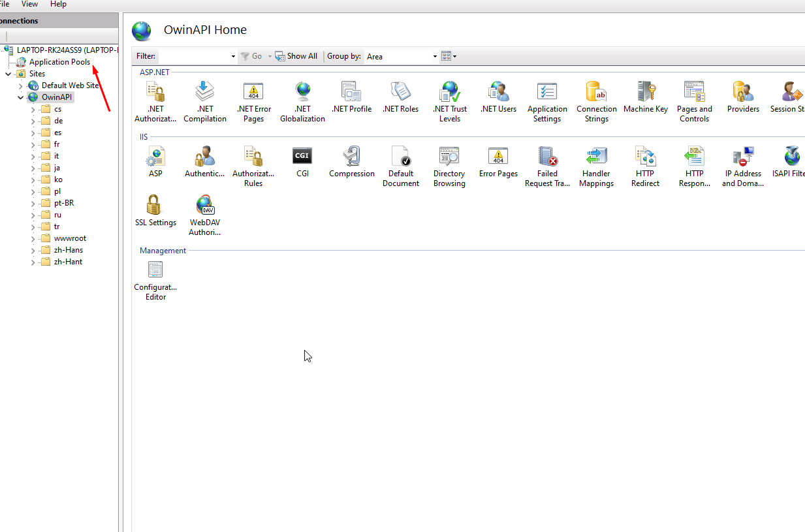Open WebDAV Authoring Rules feature
This screenshot has width=805, height=532.
205,215
